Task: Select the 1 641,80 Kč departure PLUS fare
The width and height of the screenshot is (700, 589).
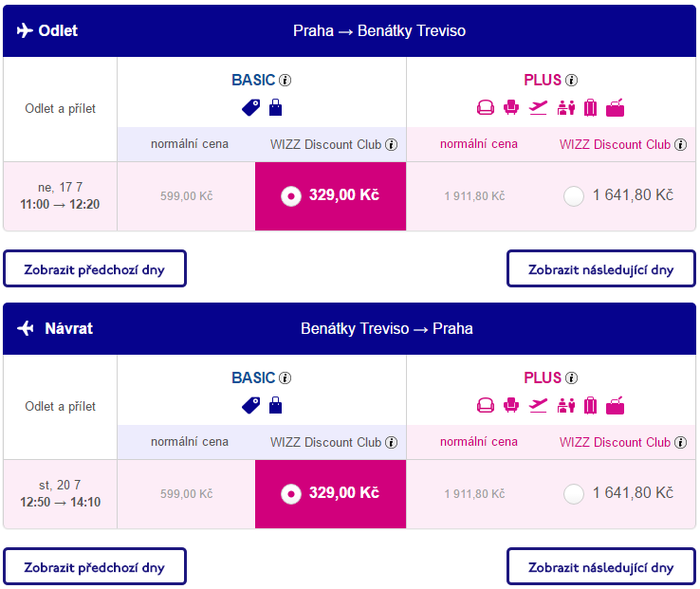Action: [x=574, y=196]
